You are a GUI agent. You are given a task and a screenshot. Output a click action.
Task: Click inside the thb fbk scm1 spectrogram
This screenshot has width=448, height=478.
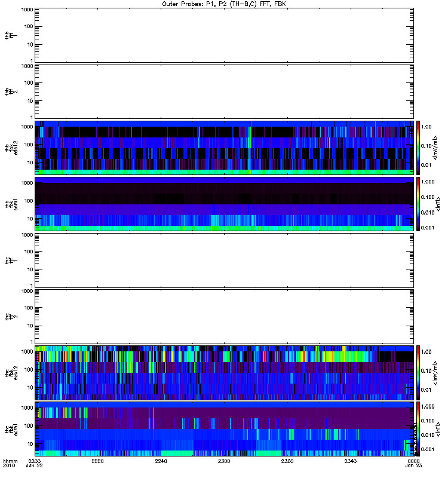tap(224, 204)
